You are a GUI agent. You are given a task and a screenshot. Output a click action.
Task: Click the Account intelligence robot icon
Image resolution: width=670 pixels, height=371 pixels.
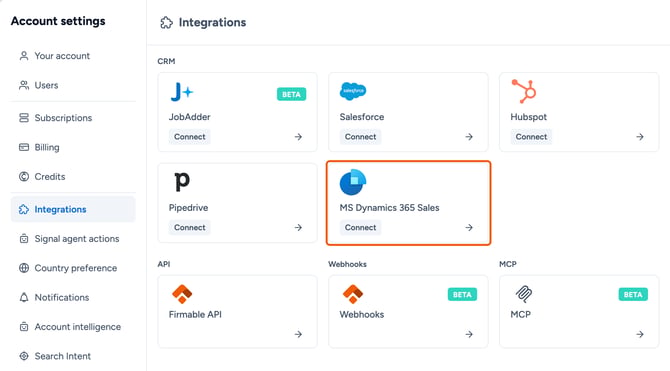[x=24, y=327]
